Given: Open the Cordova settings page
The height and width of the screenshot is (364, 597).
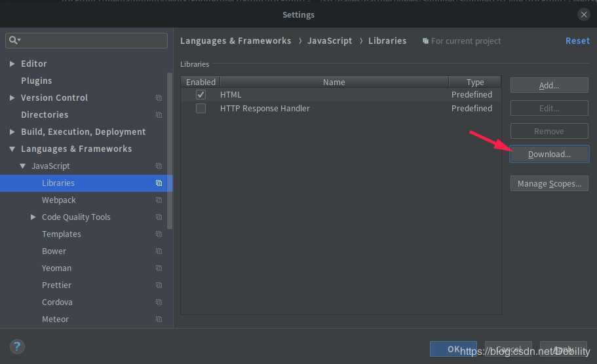Looking at the screenshot, I should pyautogui.click(x=57, y=302).
